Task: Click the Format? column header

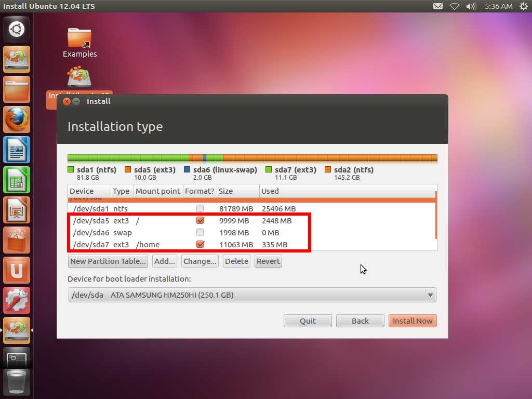Action: tap(200, 191)
